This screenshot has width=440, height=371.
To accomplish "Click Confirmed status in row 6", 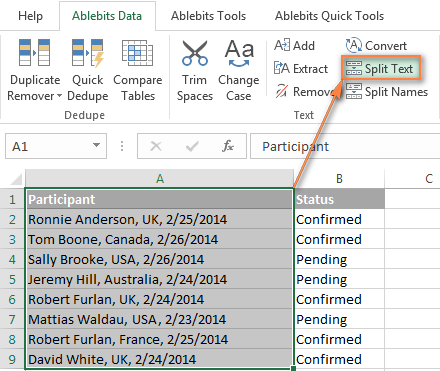I will point(339,299).
